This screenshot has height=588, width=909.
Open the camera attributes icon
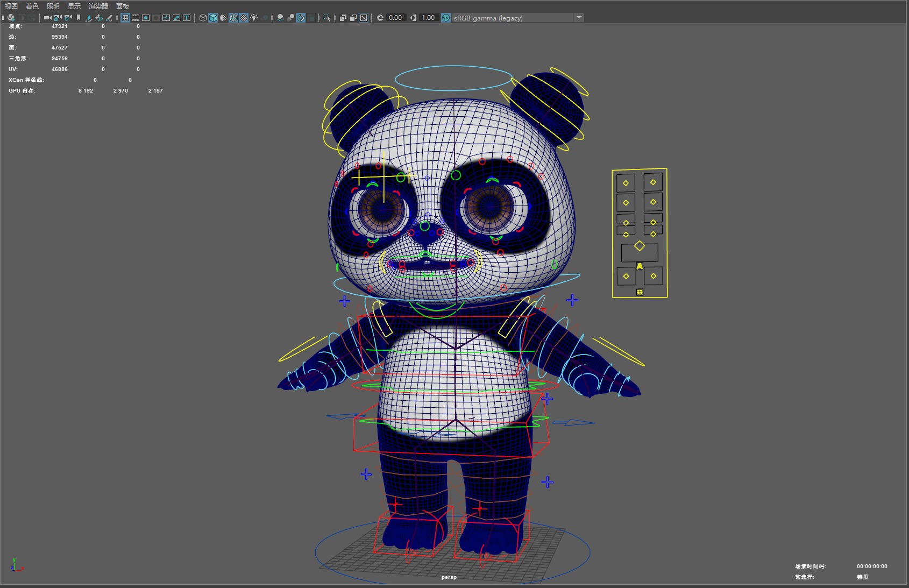coord(68,18)
